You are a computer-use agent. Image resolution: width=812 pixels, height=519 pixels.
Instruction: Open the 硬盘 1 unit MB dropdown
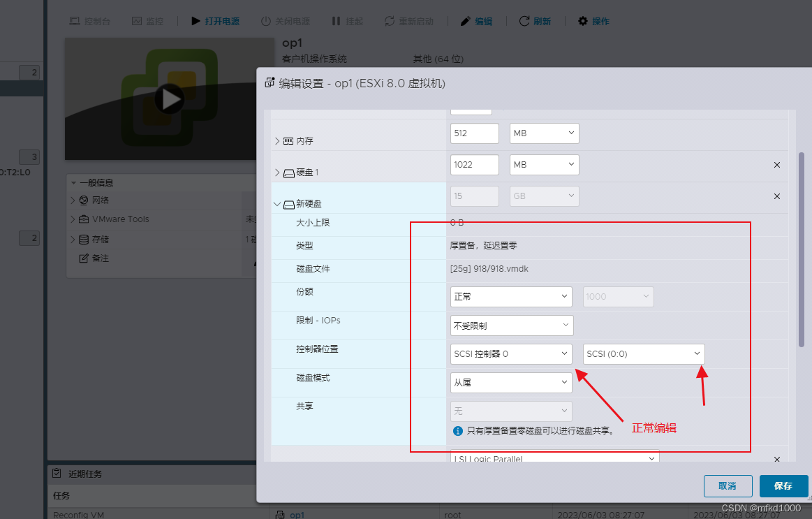[545, 165]
